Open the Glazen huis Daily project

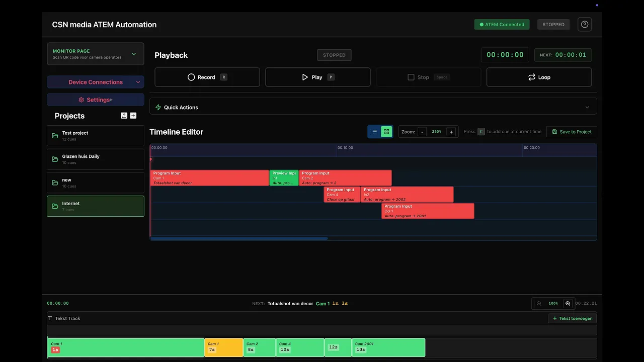[x=96, y=159]
